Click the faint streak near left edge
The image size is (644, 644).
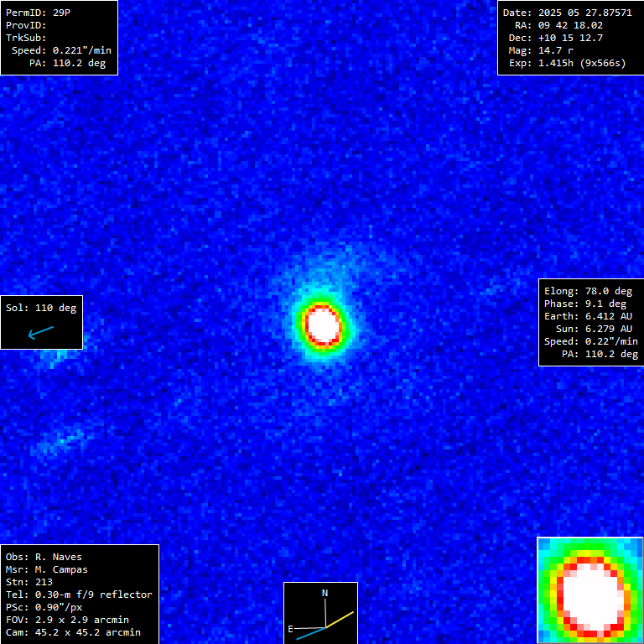(64, 439)
